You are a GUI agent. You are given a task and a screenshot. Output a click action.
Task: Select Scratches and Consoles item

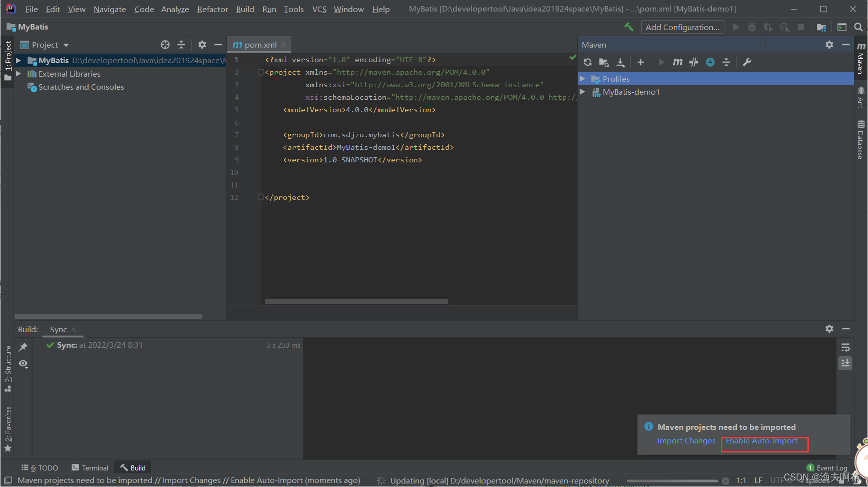point(81,87)
